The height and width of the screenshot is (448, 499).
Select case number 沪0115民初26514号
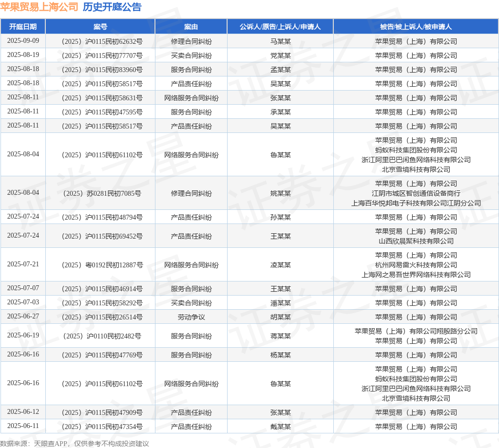tap(102, 317)
